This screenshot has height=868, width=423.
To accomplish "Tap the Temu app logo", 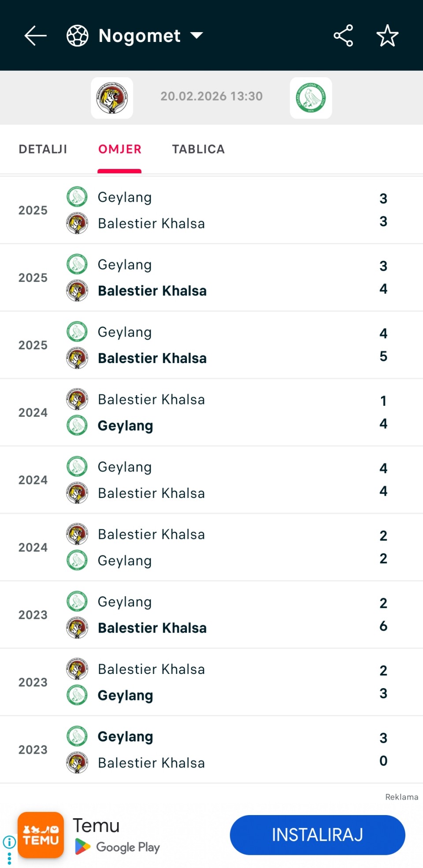I will pos(41,835).
